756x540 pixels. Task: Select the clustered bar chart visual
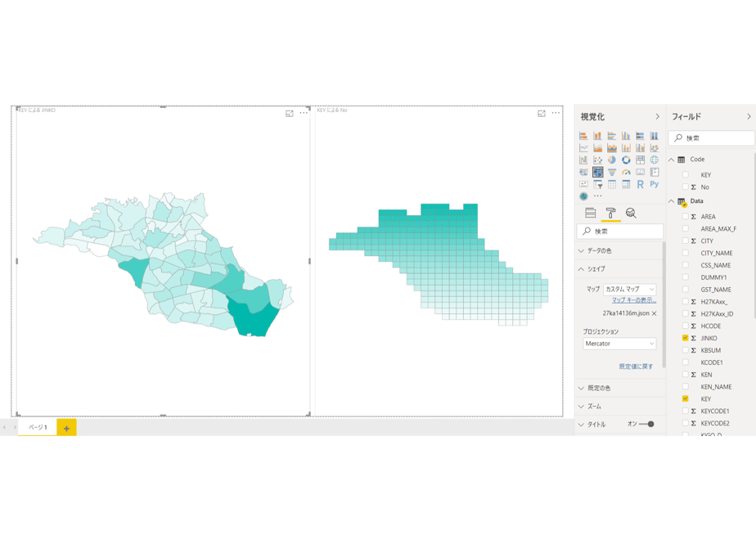[612, 136]
